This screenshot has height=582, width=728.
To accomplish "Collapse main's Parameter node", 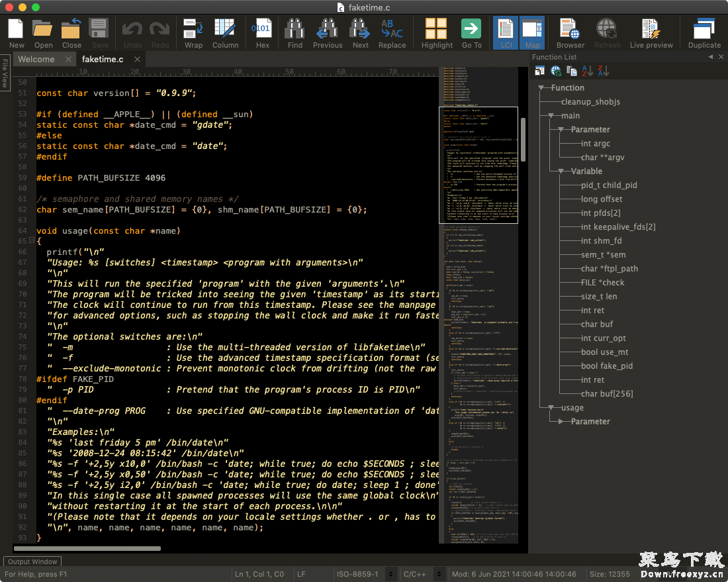I will pyautogui.click(x=561, y=130).
